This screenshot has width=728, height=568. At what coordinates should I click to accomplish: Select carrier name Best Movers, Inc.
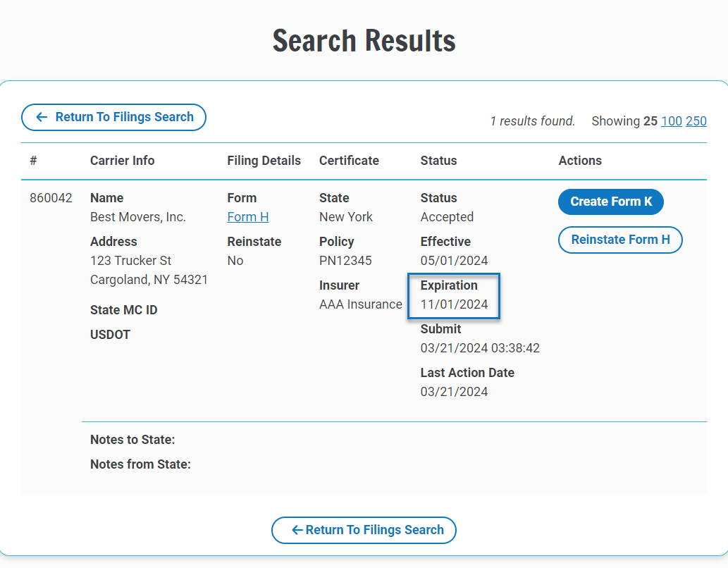point(137,216)
